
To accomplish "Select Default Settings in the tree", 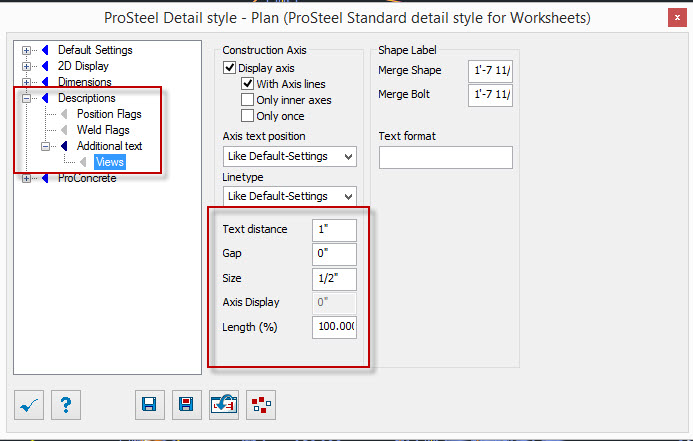I will [95, 50].
